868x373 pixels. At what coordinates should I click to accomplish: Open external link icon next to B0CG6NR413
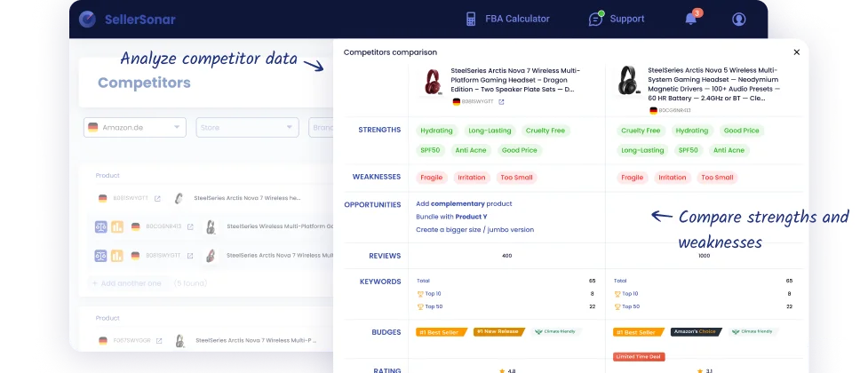[x=190, y=226]
